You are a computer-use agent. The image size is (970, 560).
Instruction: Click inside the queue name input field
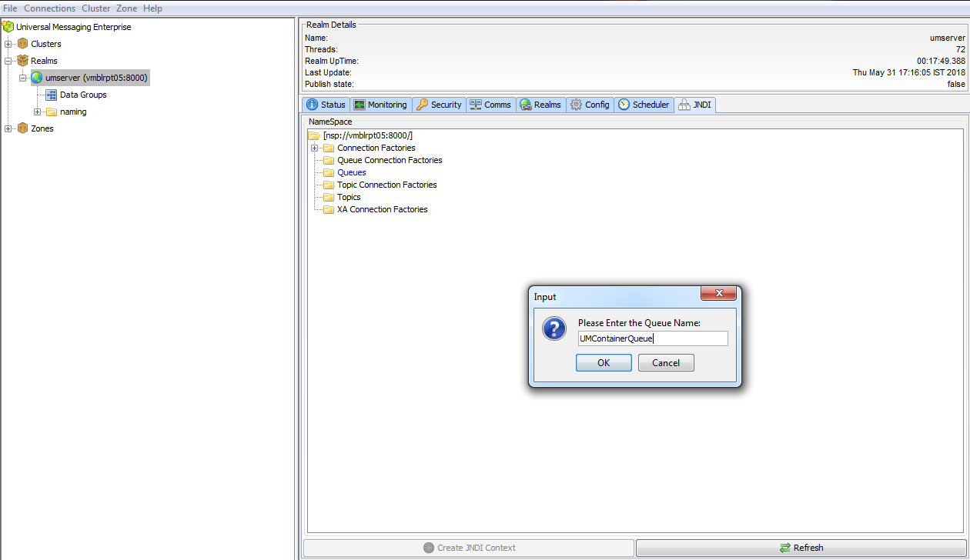[653, 338]
